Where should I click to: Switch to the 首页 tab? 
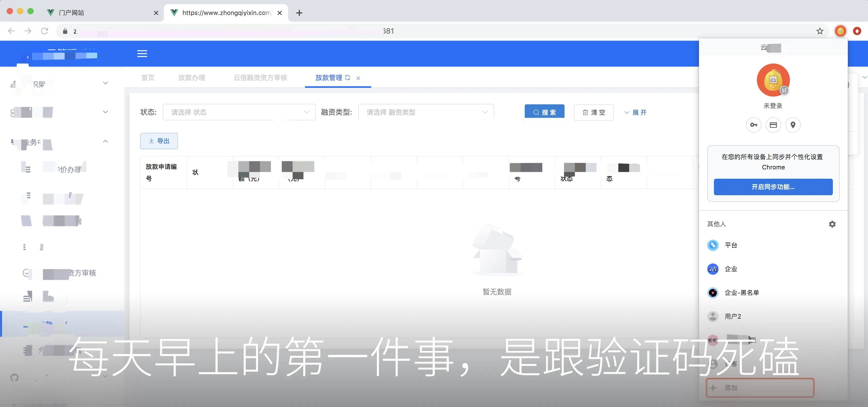tap(148, 78)
